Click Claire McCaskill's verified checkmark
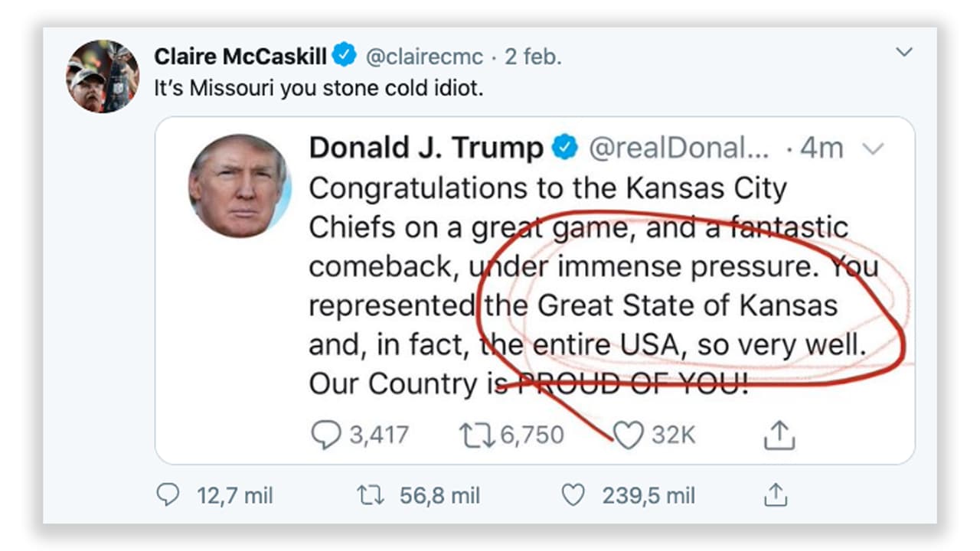The image size is (980, 551). click(x=345, y=54)
